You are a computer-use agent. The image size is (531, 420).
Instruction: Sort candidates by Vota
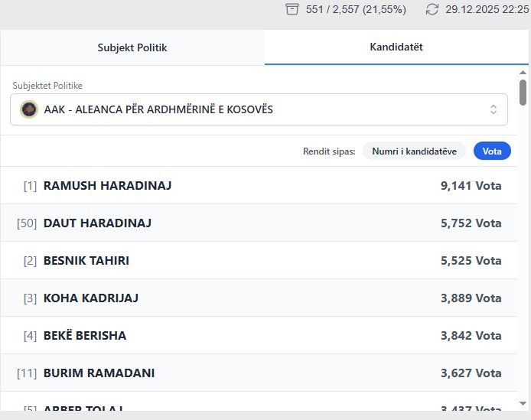(x=492, y=151)
